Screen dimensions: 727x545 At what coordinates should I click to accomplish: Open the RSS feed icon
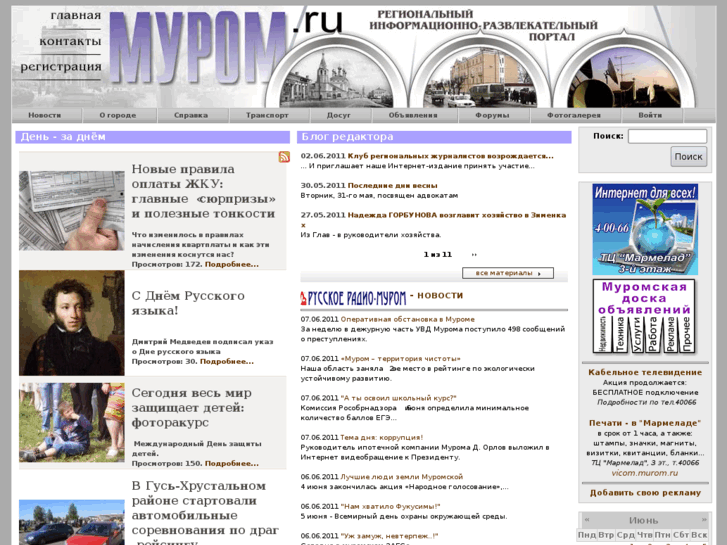click(284, 157)
